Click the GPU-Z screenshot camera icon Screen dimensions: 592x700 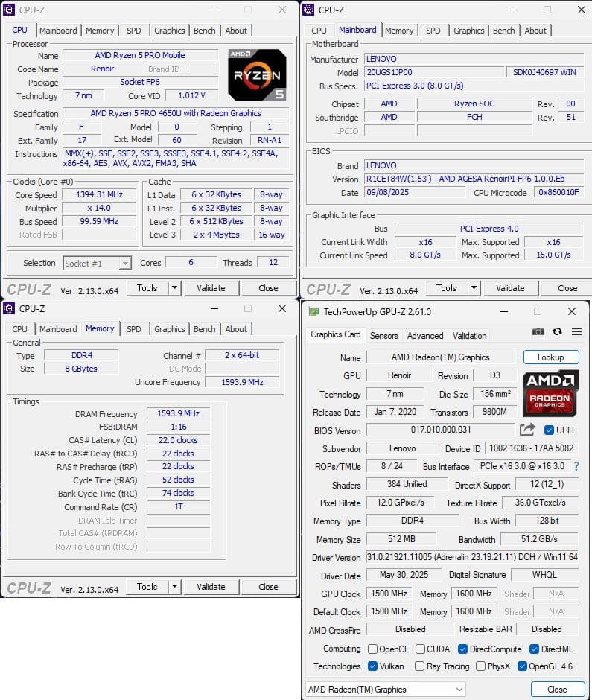click(538, 331)
